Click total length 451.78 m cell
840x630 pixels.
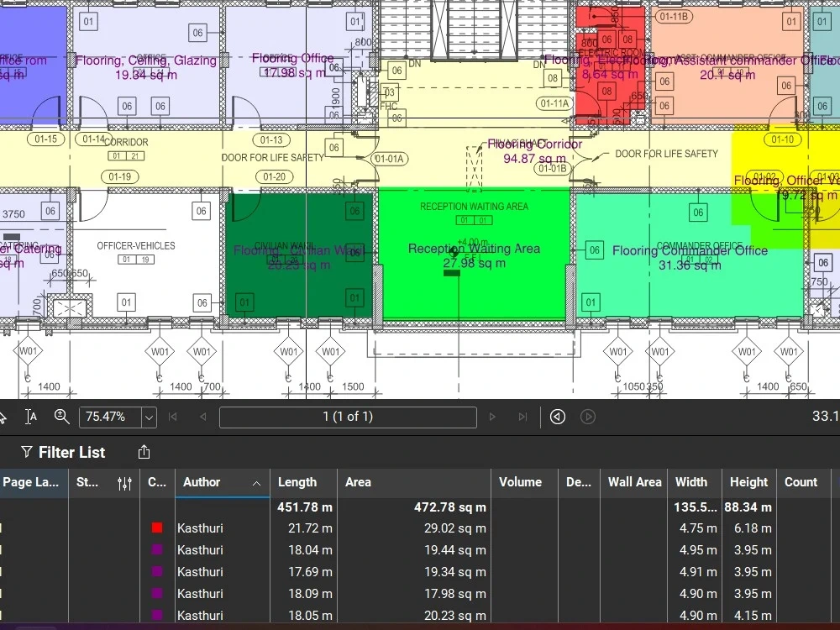click(305, 507)
